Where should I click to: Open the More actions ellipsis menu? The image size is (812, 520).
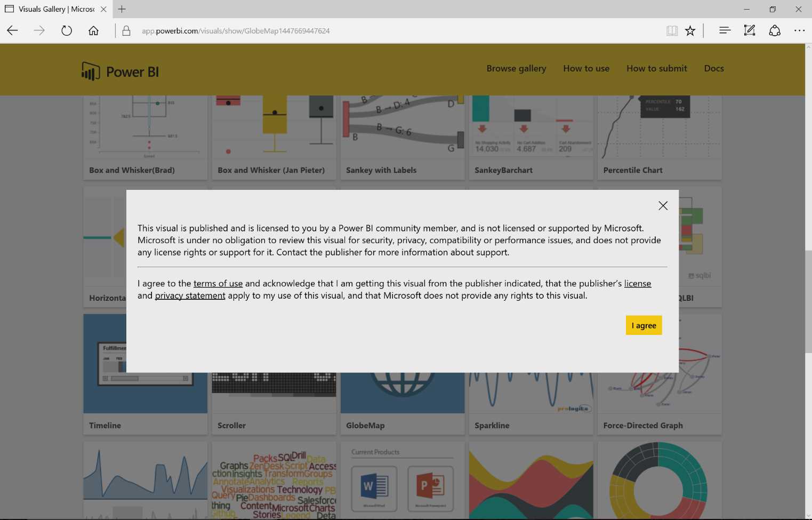coord(799,31)
